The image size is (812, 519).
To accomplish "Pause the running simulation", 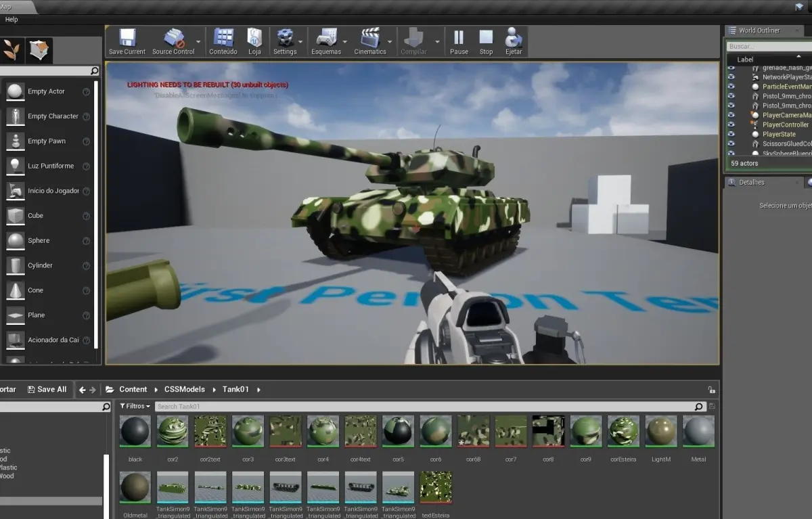I will (459, 41).
